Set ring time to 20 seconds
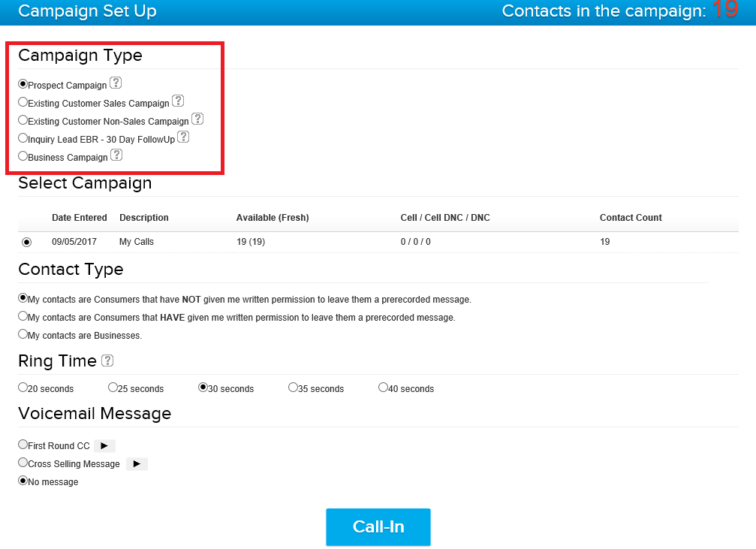Image resolution: width=756 pixels, height=549 pixels. pos(22,388)
